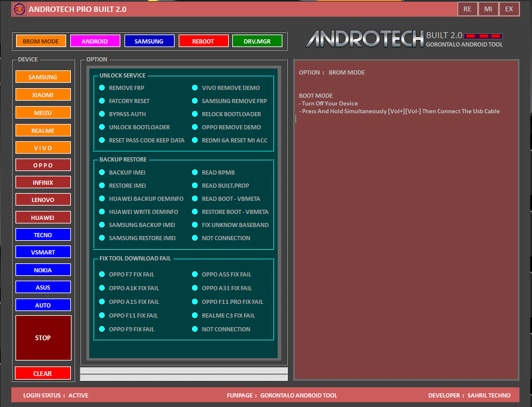Select SAMSUNG RESTORE IMEI option
This screenshot has height=407, width=532.
(x=138, y=238)
